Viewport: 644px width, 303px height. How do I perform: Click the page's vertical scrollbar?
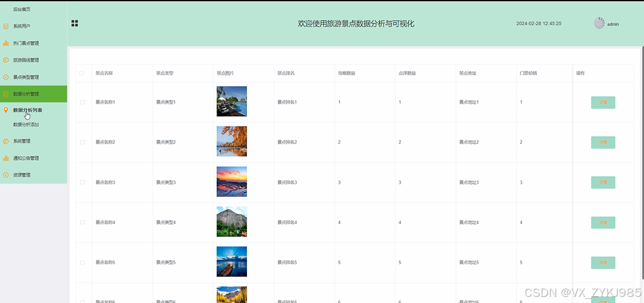coord(642,164)
